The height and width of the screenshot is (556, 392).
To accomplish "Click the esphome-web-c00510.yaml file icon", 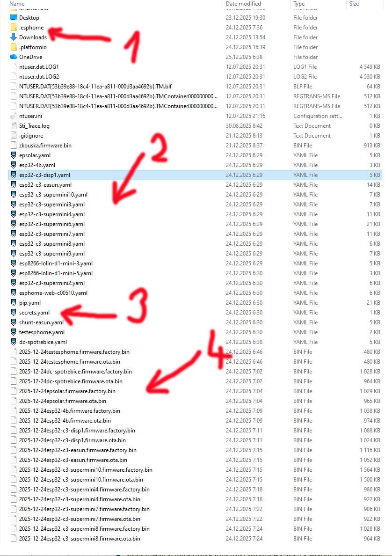I will pyautogui.click(x=14, y=293).
